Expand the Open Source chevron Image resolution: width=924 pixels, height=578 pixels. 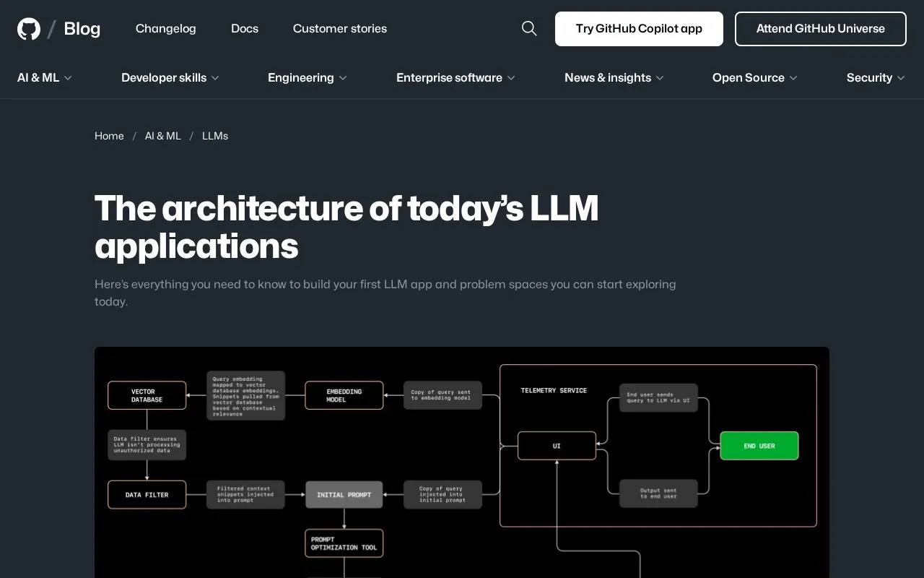793,78
